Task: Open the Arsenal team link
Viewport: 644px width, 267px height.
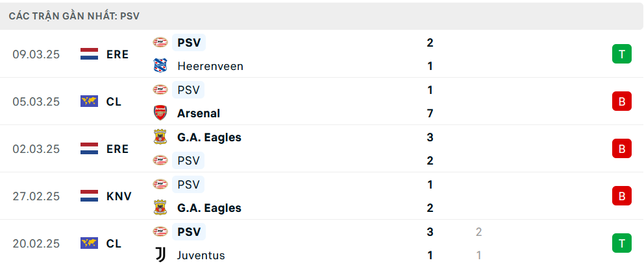Action: (x=198, y=113)
